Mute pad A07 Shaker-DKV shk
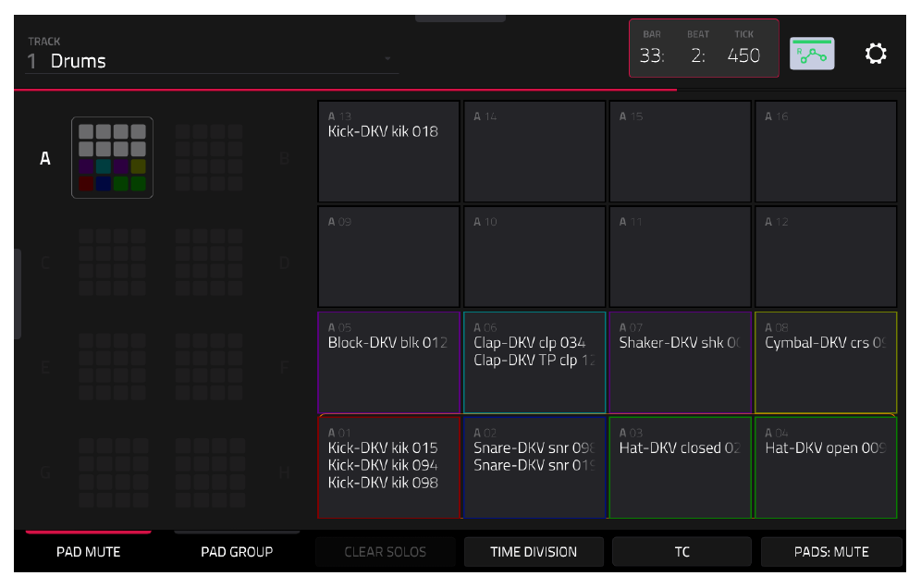 (x=681, y=362)
